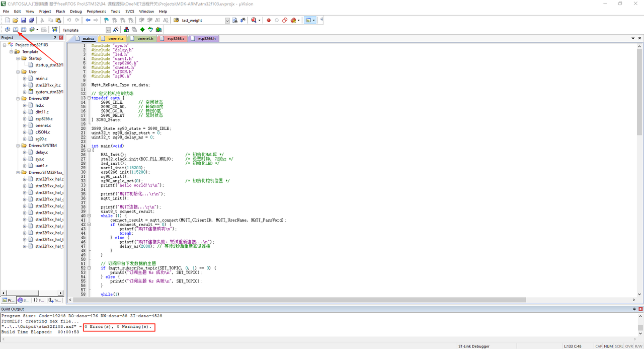Click the Cut toolbar icon
This screenshot has width=644, height=349.
(x=43, y=20)
